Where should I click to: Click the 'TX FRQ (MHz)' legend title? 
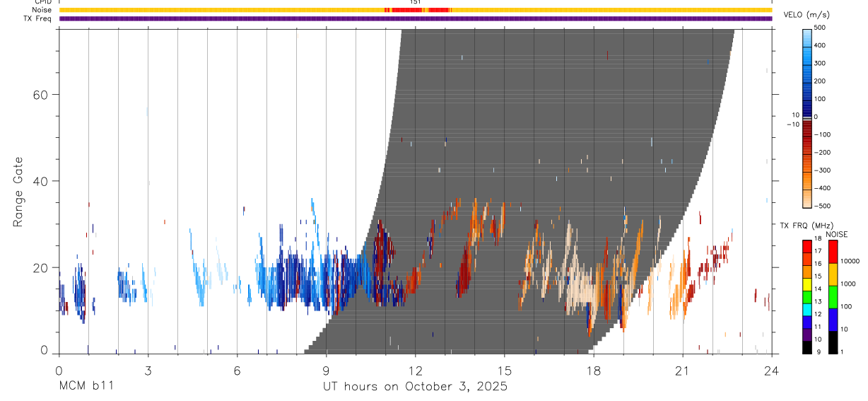click(x=805, y=226)
